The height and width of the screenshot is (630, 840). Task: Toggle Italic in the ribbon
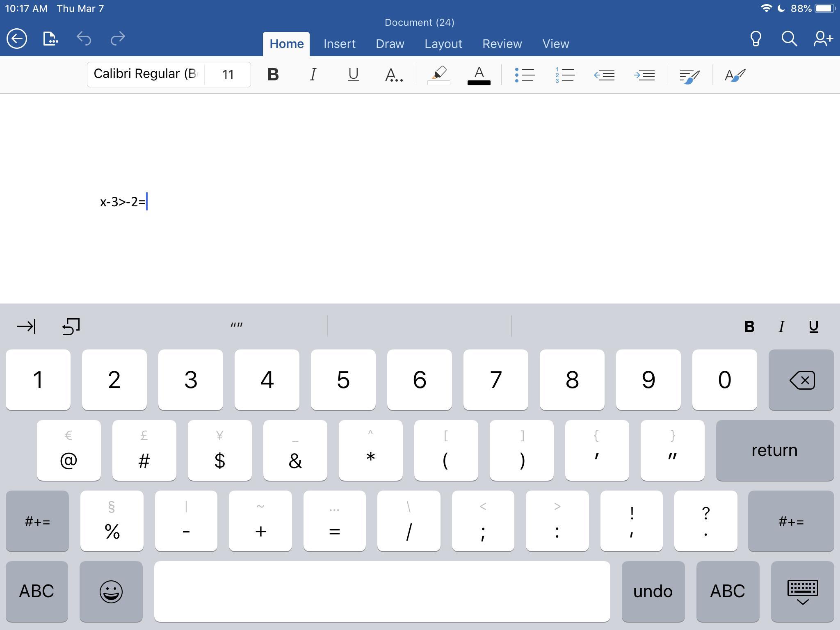313,75
